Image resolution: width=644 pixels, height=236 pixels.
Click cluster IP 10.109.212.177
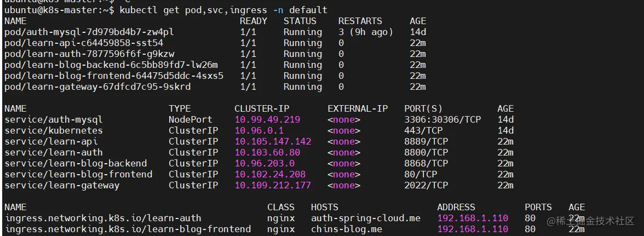coord(272,185)
